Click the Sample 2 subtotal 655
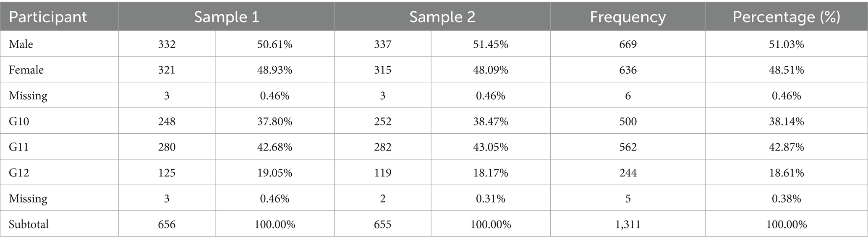Viewport: 868px width, 244px height. (382, 224)
